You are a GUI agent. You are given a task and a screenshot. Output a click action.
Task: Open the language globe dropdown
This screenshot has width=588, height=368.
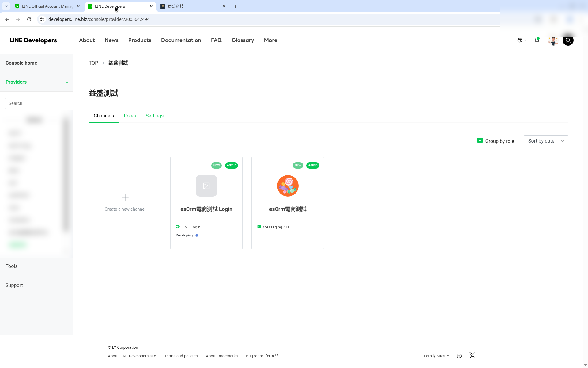tap(522, 40)
